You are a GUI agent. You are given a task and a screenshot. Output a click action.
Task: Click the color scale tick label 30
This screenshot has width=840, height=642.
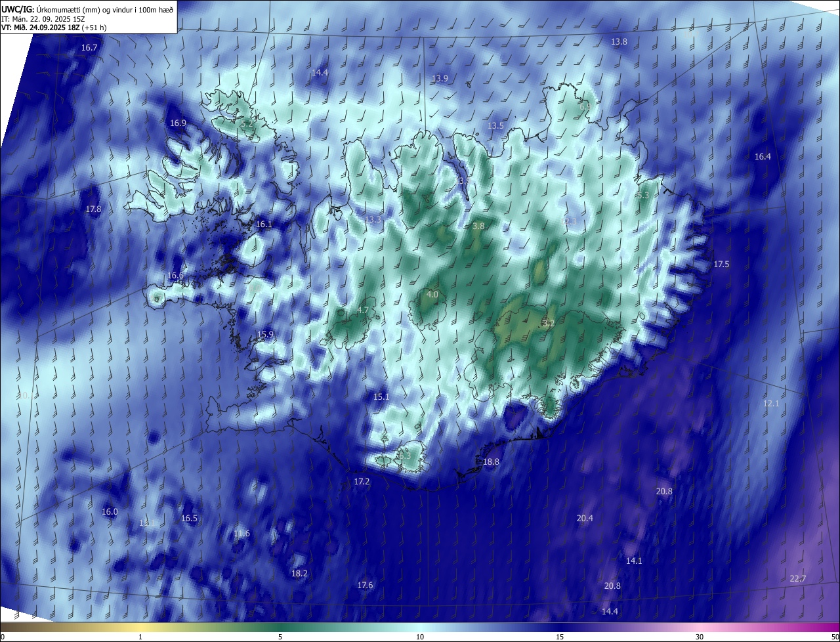coord(700,637)
